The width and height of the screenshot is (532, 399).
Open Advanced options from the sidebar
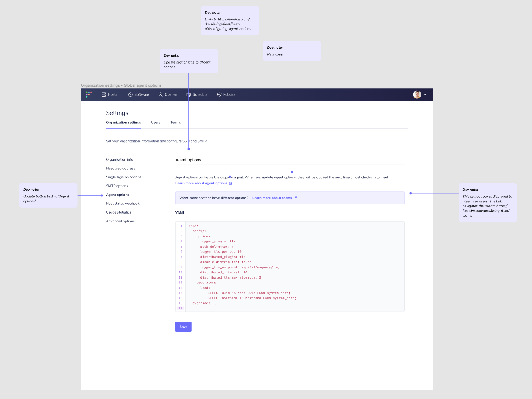(x=120, y=221)
